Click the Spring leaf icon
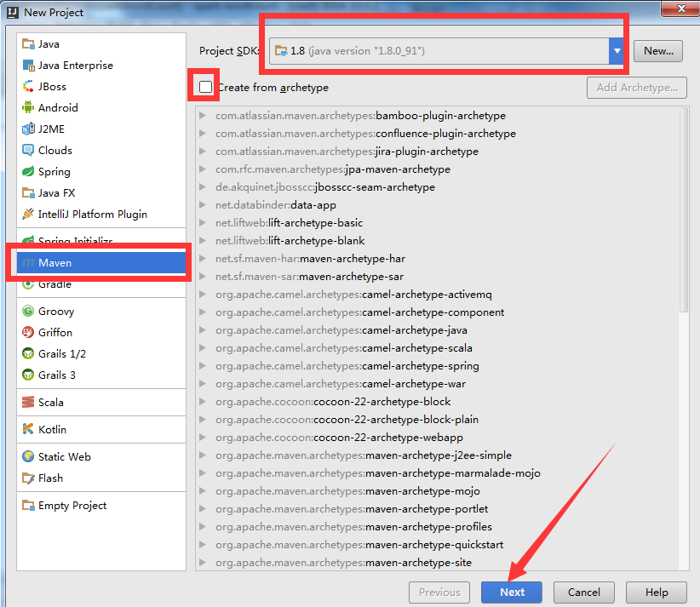 click(28, 171)
